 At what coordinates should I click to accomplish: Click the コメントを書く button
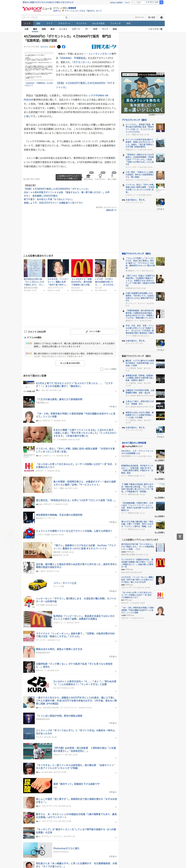[x=93, y=332]
